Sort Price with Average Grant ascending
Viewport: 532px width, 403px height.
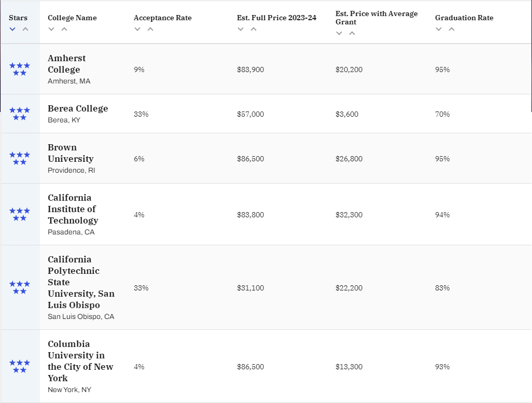[x=352, y=33]
